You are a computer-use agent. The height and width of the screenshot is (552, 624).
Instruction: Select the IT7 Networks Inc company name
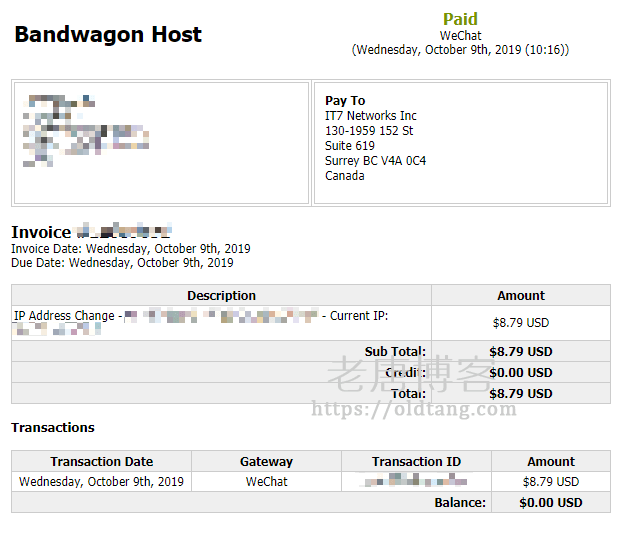370,116
